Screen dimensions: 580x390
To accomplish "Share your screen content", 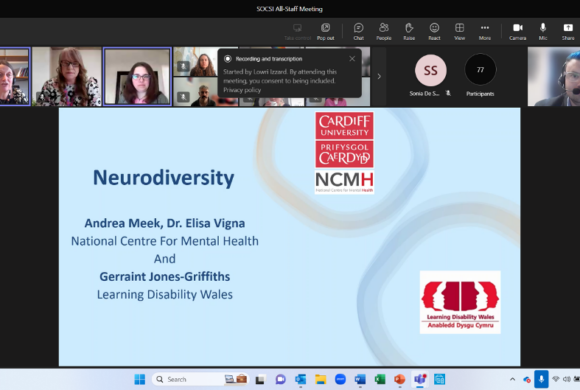I will coord(568,31).
